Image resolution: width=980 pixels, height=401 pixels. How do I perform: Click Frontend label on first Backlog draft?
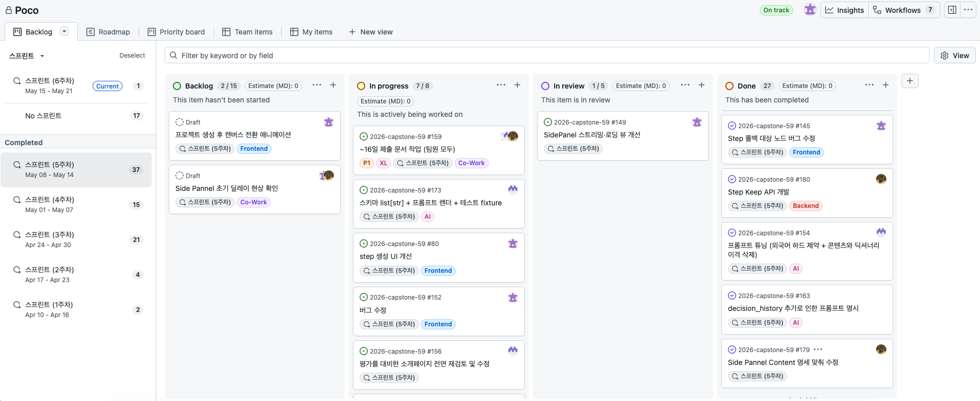coord(254,149)
